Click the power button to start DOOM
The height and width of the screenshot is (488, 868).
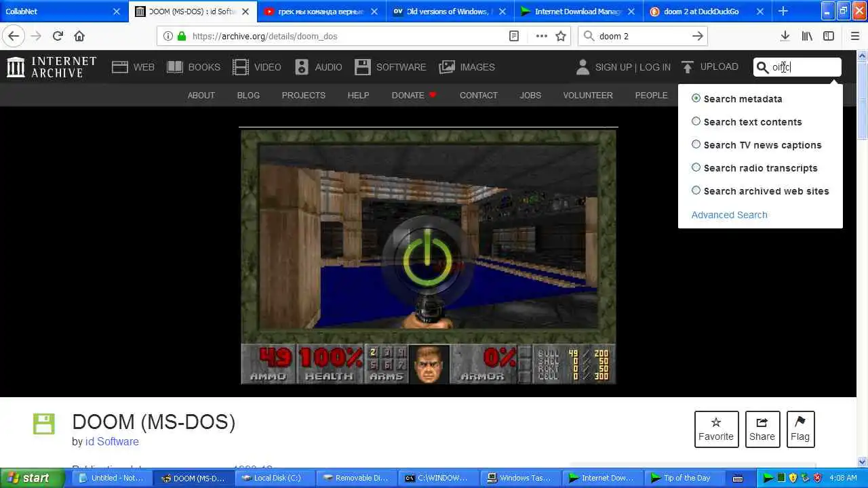(427, 260)
